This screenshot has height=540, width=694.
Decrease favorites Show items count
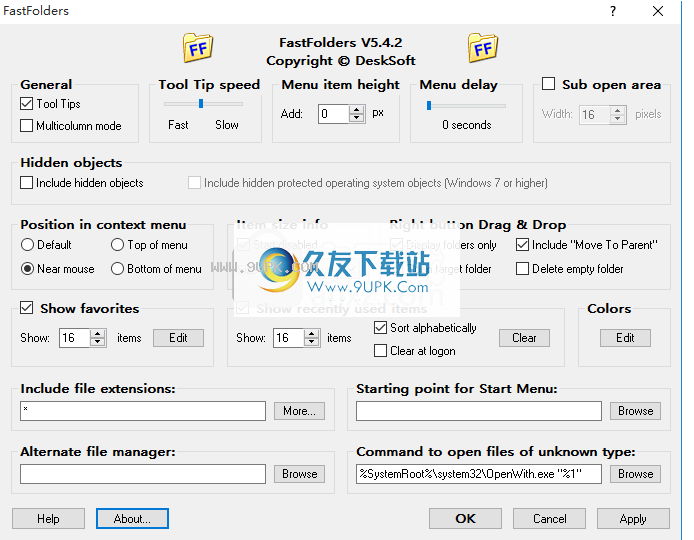[97, 342]
